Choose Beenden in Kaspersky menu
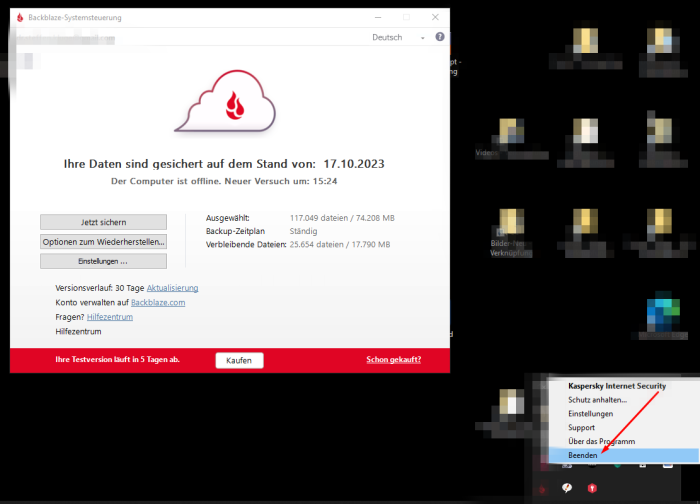 click(624, 455)
